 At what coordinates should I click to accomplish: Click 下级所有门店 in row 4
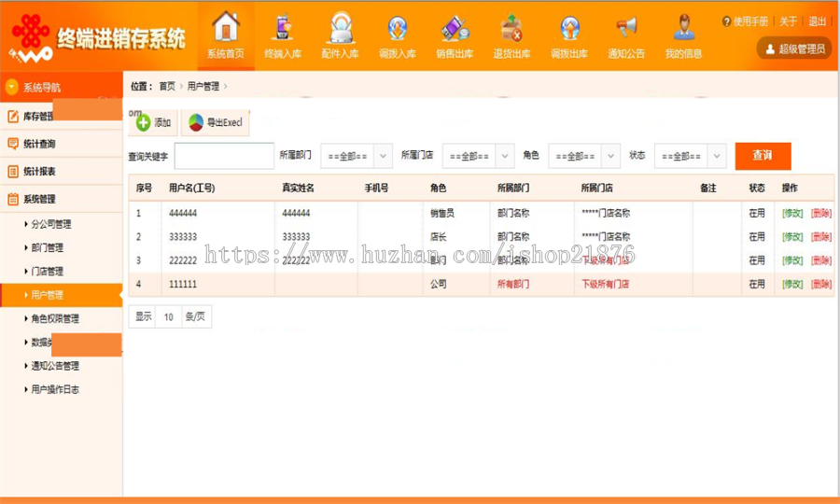click(606, 285)
